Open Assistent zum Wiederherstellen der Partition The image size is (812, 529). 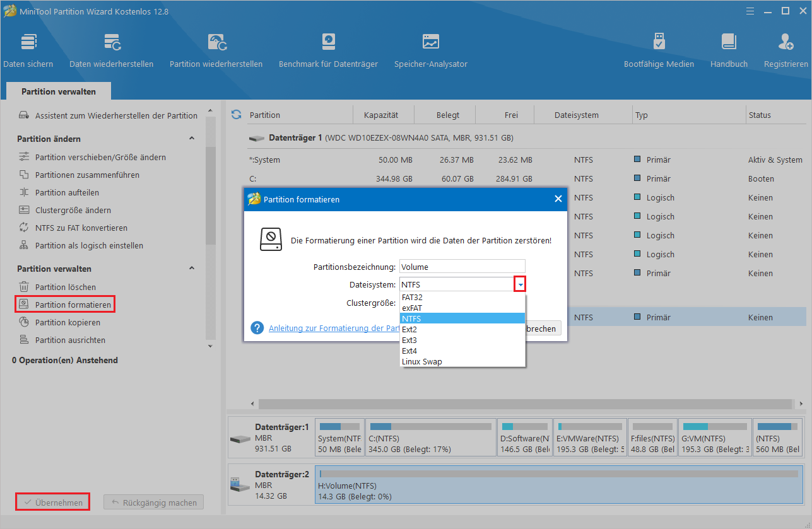pyautogui.click(x=108, y=115)
